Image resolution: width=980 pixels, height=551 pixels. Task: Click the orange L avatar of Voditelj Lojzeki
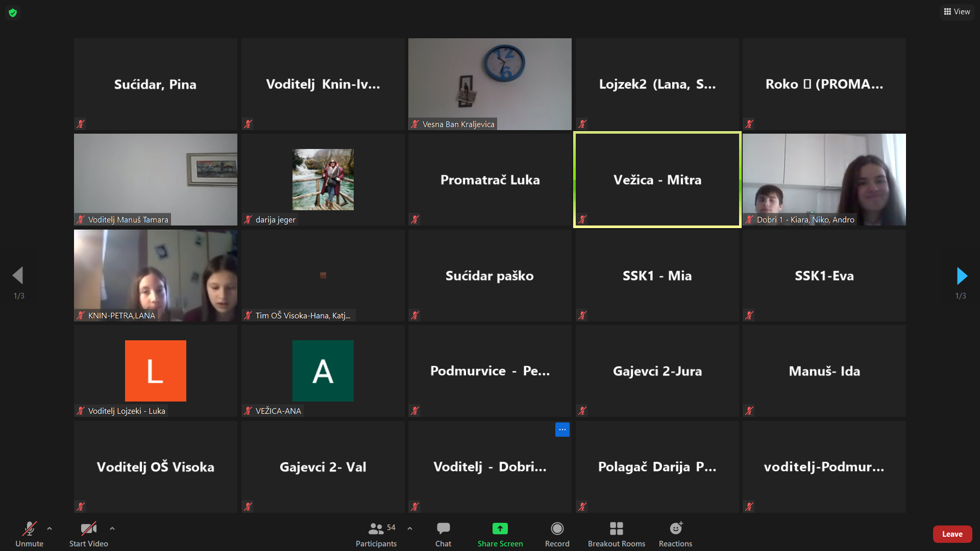click(156, 371)
